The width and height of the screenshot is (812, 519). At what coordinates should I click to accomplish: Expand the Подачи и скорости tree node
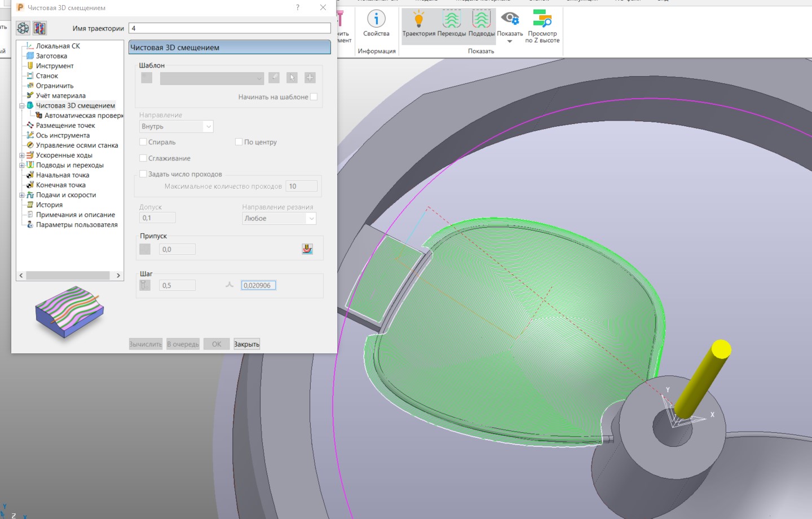click(x=22, y=195)
